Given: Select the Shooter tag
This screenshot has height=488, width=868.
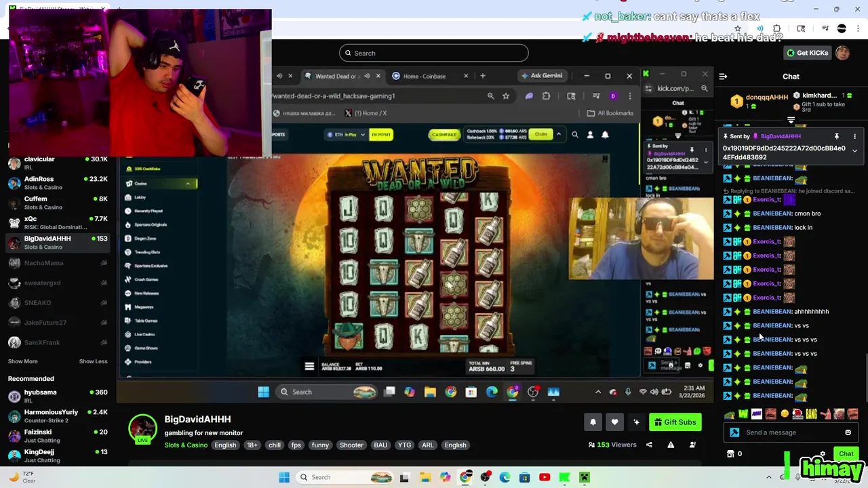Looking at the screenshot, I should tap(351, 445).
